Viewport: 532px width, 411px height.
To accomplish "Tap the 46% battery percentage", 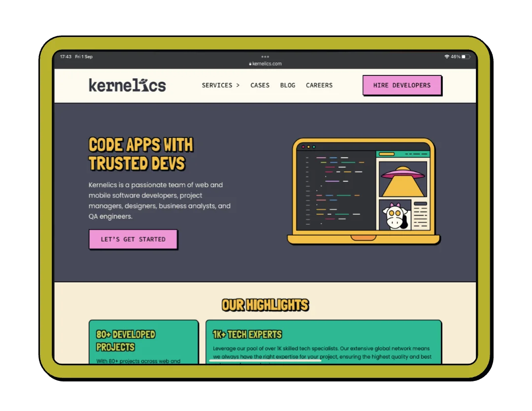I will tap(455, 57).
